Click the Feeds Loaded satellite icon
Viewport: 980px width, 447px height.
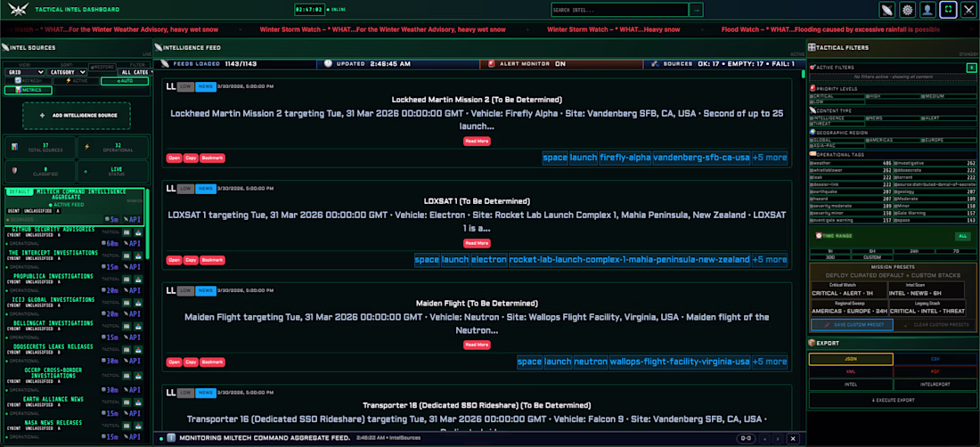(x=165, y=64)
